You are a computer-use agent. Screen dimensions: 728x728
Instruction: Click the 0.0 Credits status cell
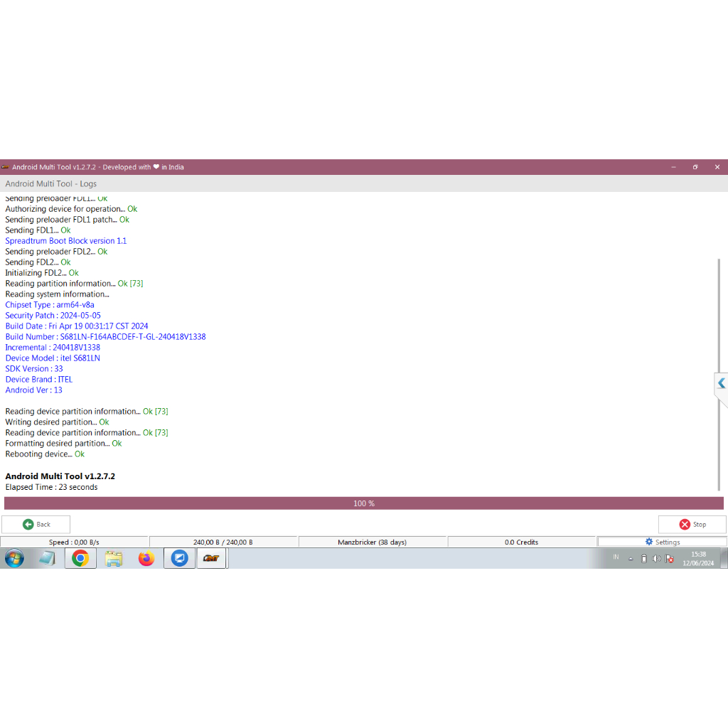521,542
